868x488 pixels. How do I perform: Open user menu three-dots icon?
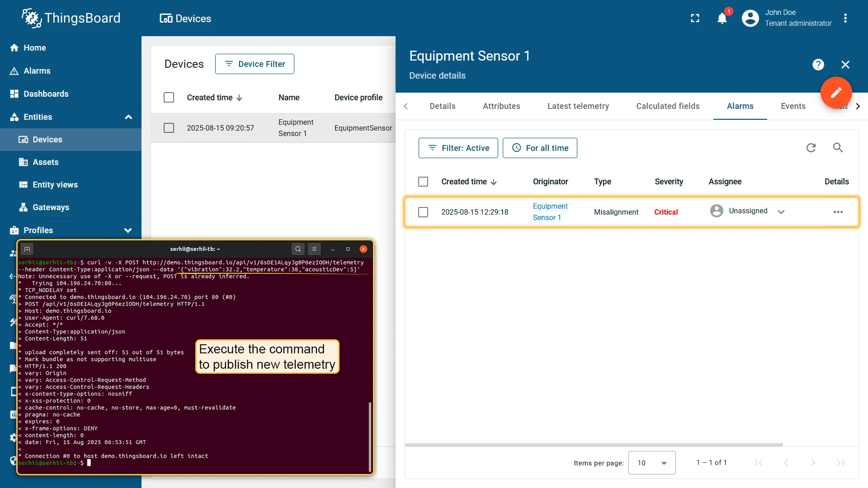pos(845,19)
